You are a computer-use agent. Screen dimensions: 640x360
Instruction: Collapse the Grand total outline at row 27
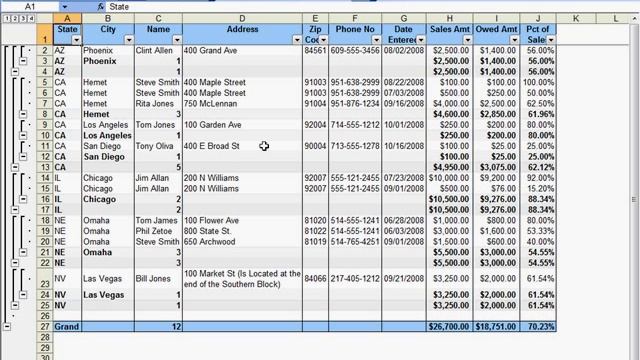(x=7, y=327)
